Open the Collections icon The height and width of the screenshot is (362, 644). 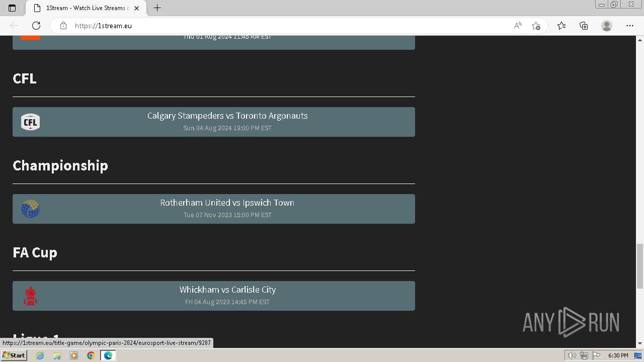click(584, 26)
